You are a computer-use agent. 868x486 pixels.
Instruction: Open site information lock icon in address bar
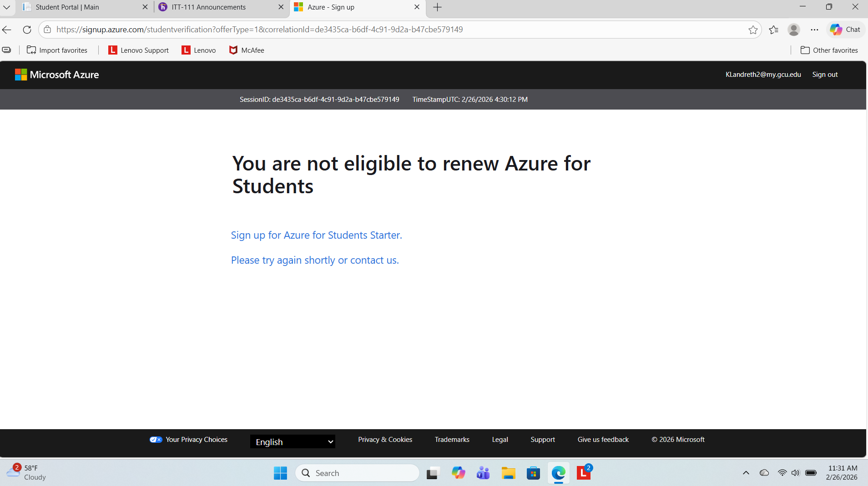[47, 30]
